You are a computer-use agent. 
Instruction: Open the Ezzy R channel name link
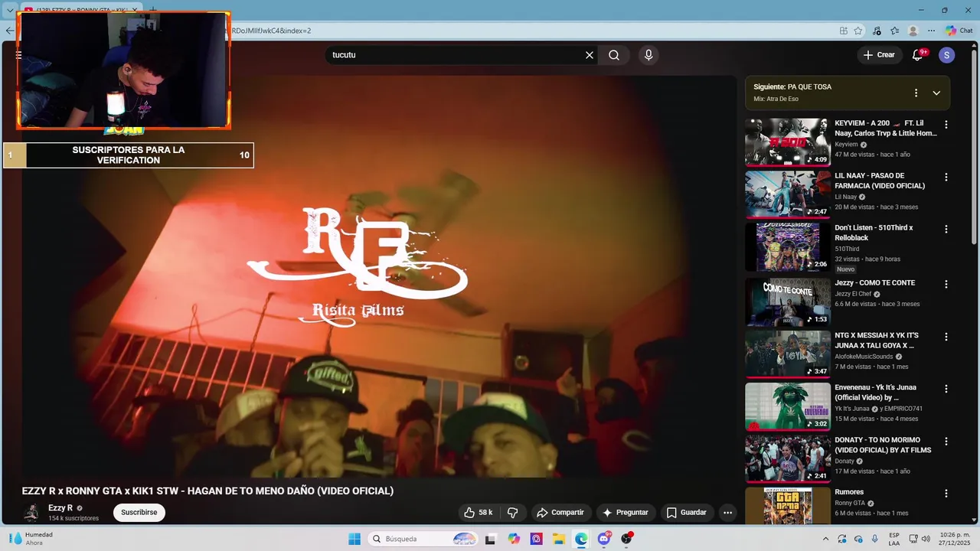tap(60, 508)
